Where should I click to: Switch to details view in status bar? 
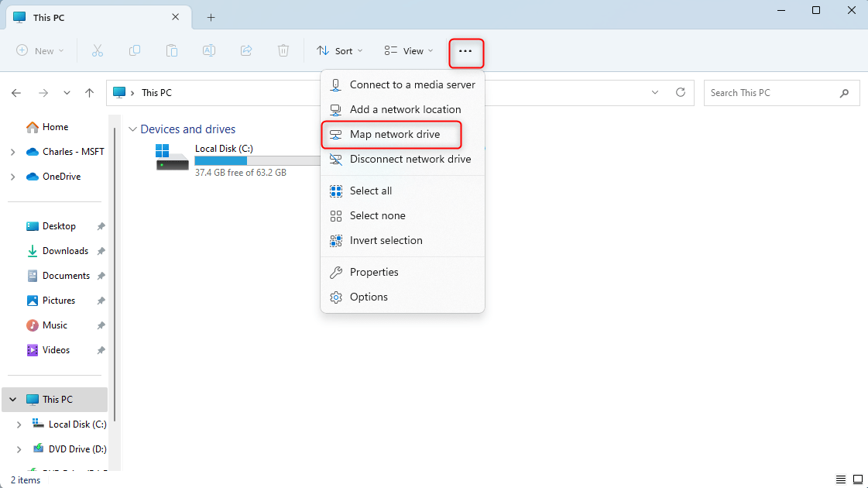coord(840,479)
